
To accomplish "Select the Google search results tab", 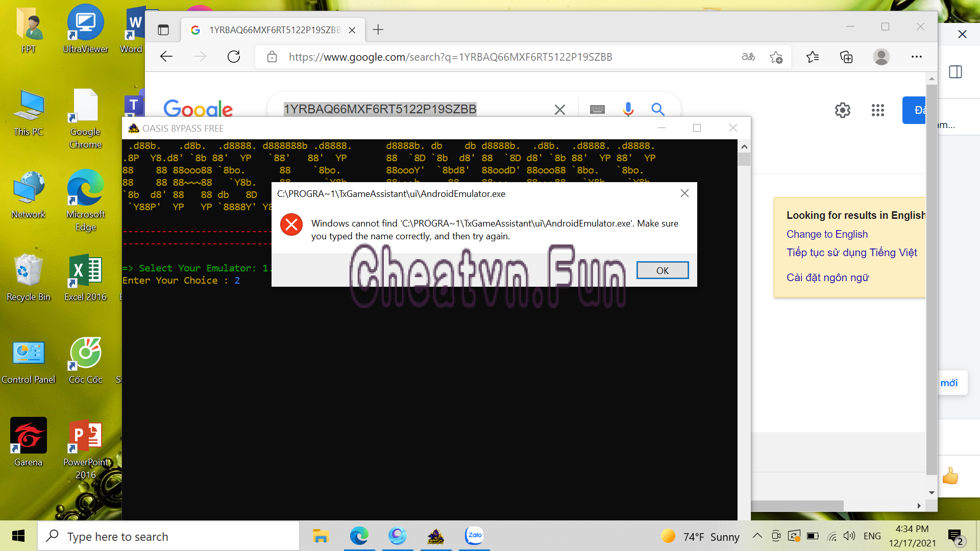I will [271, 30].
